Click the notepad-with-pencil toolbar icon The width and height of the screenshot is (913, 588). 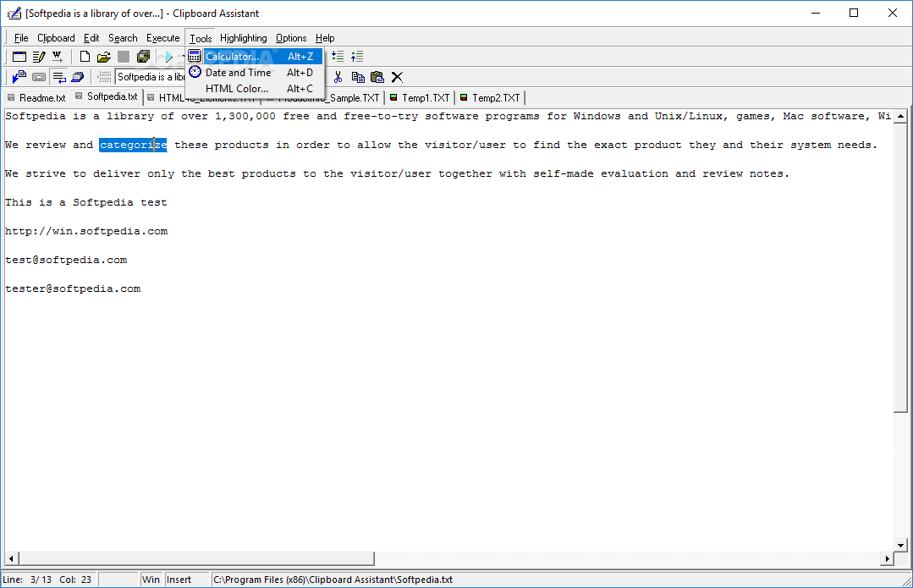coord(38,57)
